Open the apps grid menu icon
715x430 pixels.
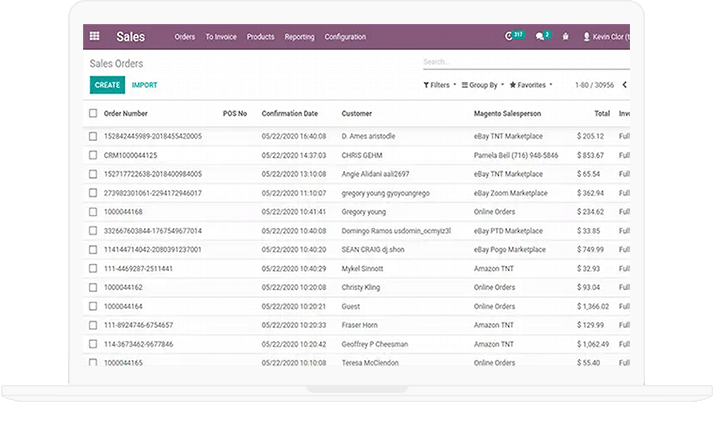point(95,37)
